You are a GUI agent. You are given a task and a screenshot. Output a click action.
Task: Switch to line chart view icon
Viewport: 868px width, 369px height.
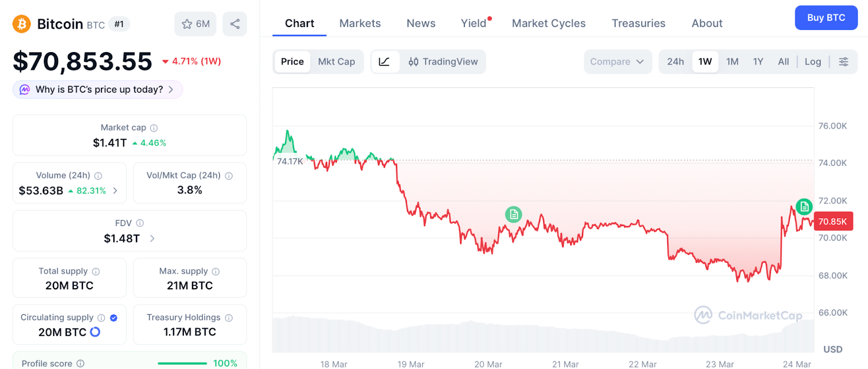point(385,62)
